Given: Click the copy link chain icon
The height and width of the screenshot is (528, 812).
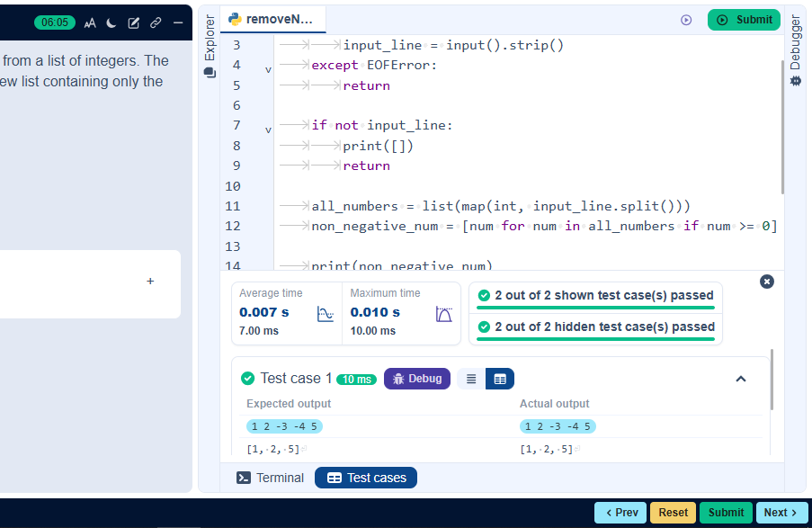Looking at the screenshot, I should click(156, 22).
